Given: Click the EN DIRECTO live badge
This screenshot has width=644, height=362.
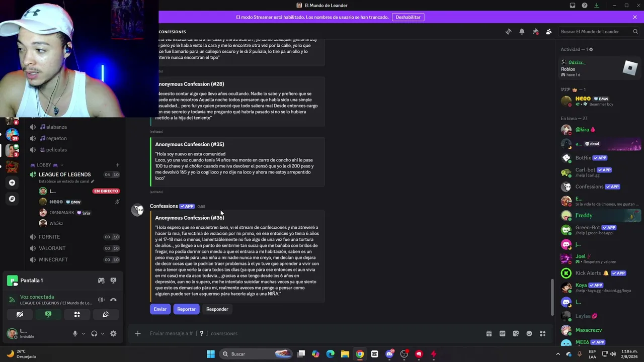Looking at the screenshot, I should [x=106, y=191].
